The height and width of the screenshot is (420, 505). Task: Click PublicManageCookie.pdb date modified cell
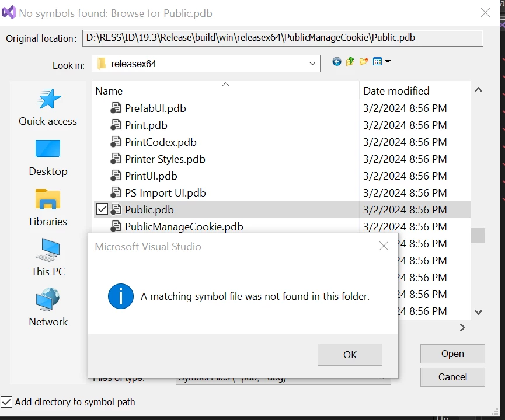click(x=405, y=227)
